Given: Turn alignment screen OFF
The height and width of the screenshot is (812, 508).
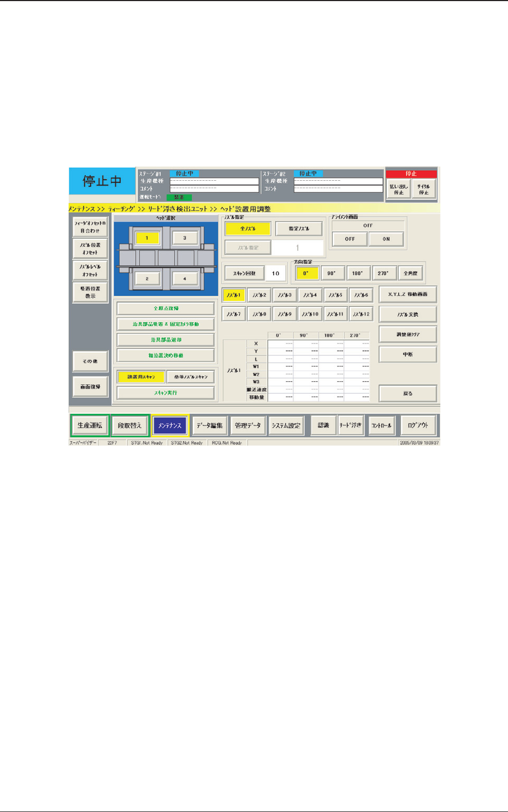Looking at the screenshot, I should tap(350, 239).
